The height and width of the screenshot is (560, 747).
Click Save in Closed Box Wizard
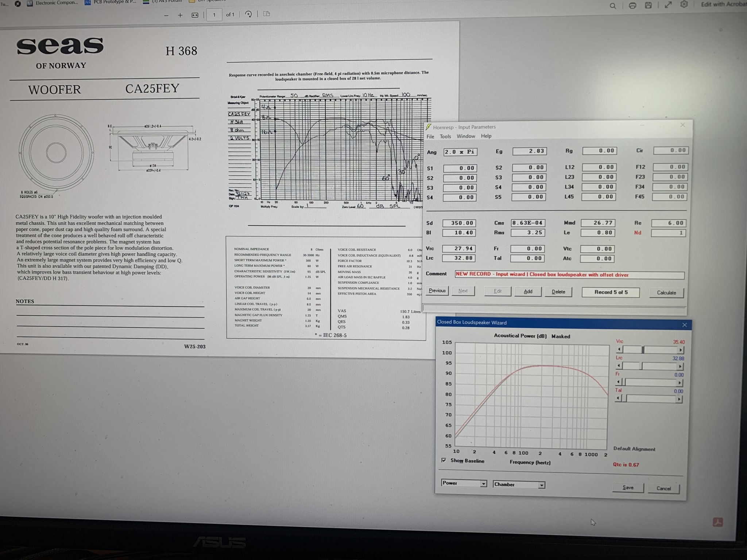click(x=628, y=488)
